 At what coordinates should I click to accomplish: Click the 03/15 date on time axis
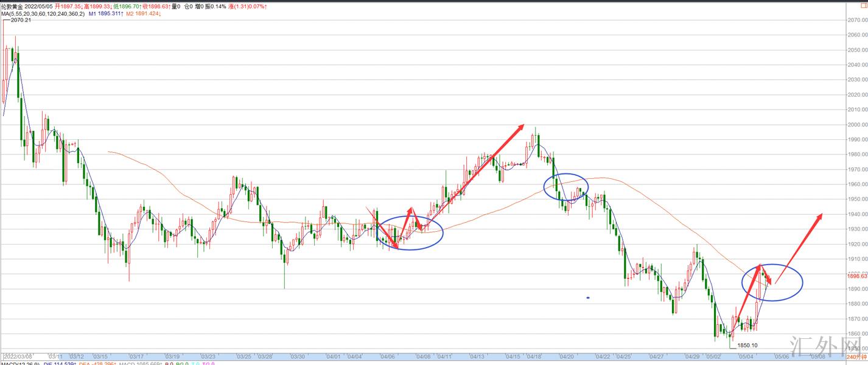pos(100,356)
